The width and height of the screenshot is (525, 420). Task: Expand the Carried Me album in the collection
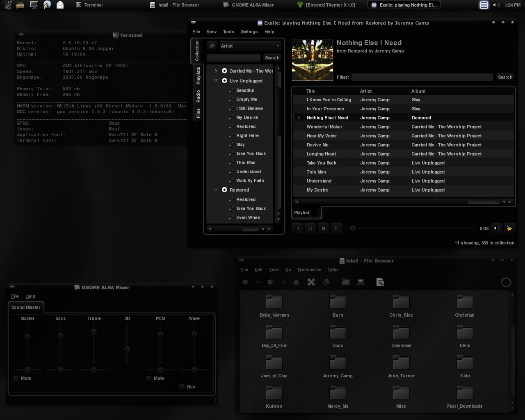coord(216,71)
